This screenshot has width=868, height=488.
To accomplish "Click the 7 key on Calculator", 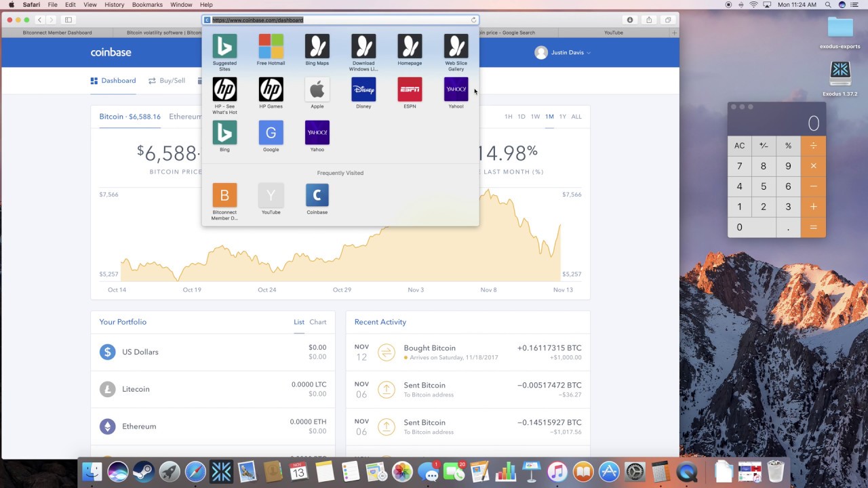I will coord(740,166).
